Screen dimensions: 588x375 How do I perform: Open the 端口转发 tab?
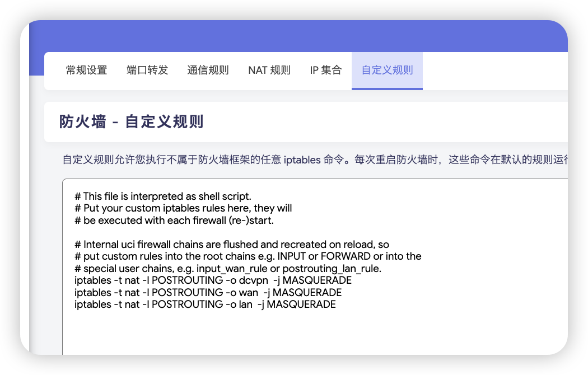147,70
